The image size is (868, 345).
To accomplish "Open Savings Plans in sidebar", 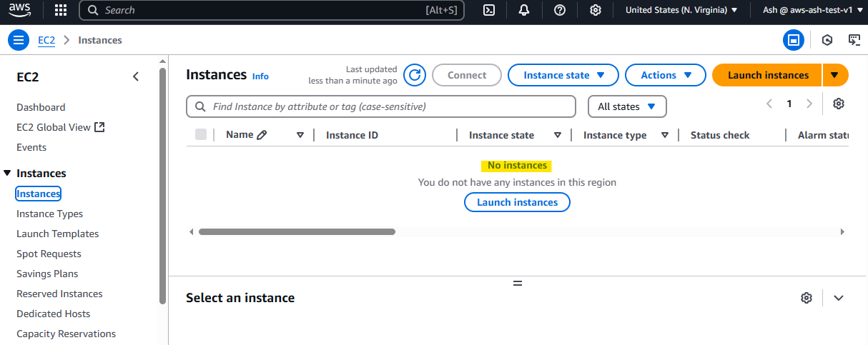I will point(47,274).
